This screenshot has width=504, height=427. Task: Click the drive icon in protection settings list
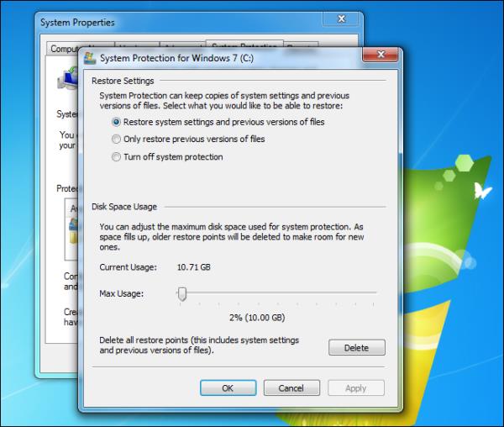[x=74, y=229]
